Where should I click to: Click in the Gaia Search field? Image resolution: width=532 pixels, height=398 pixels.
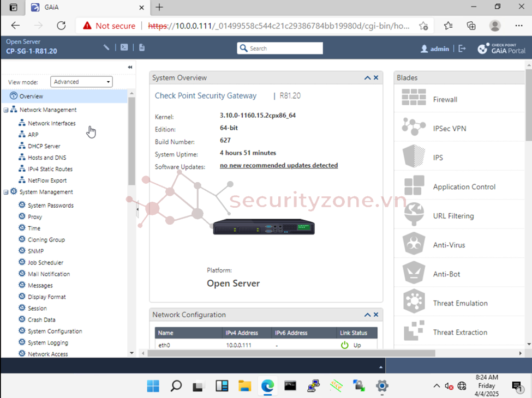click(280, 48)
